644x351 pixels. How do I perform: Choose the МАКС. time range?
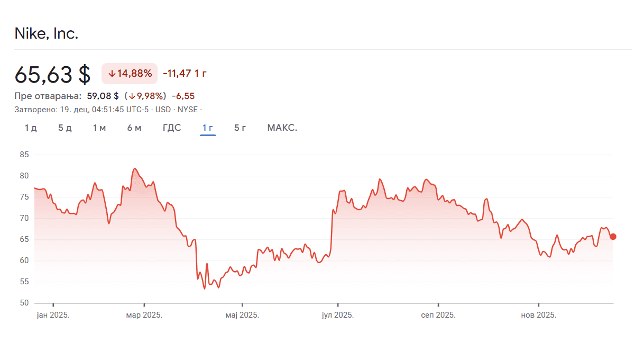[282, 128]
